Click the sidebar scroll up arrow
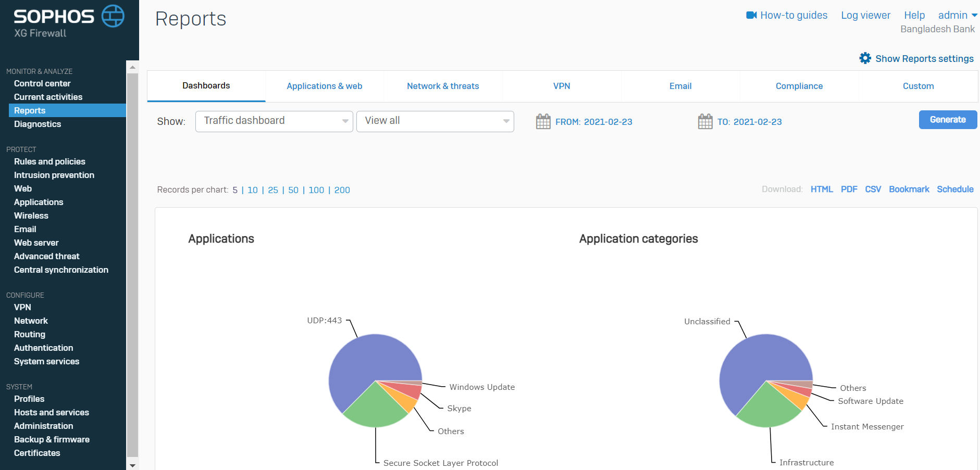 (132, 67)
